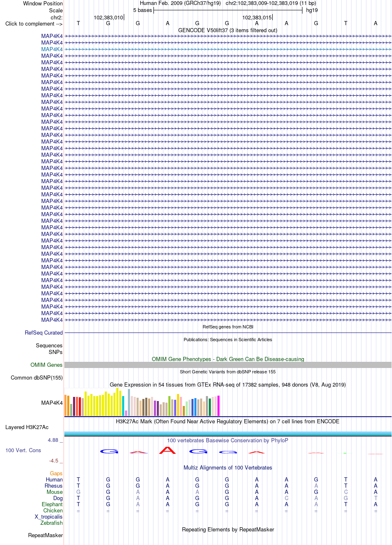Click the cyan bar in the GTEx expression chart
Viewport: 392px width, 545px height.
coord(123,406)
